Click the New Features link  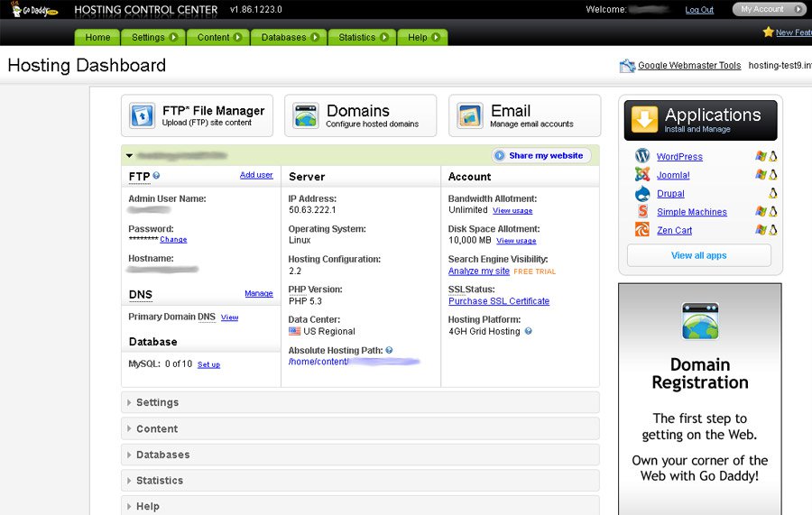pyautogui.click(x=793, y=32)
